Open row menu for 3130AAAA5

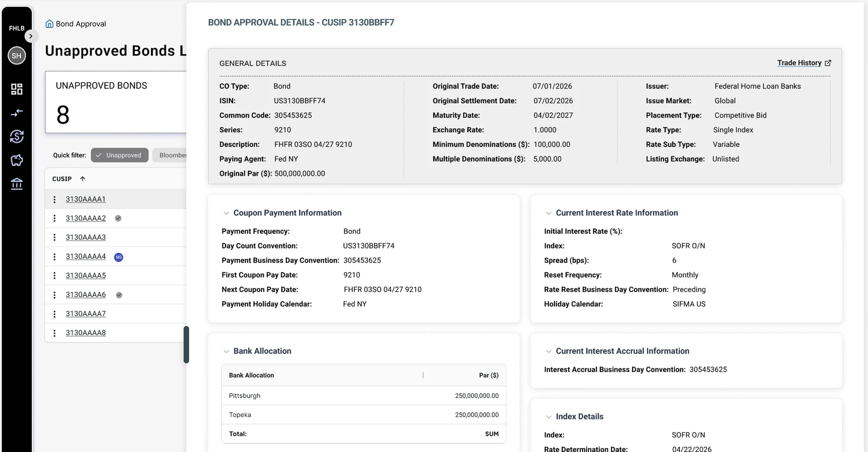[55, 276]
